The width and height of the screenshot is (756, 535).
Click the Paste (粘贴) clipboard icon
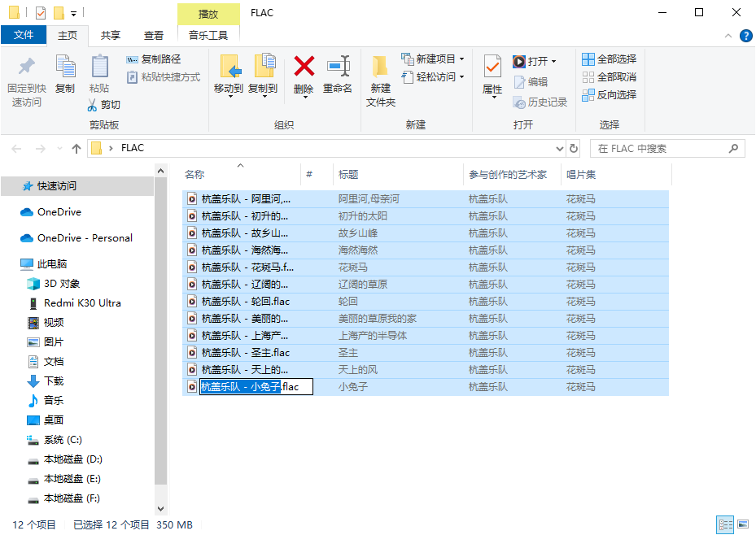click(99, 67)
